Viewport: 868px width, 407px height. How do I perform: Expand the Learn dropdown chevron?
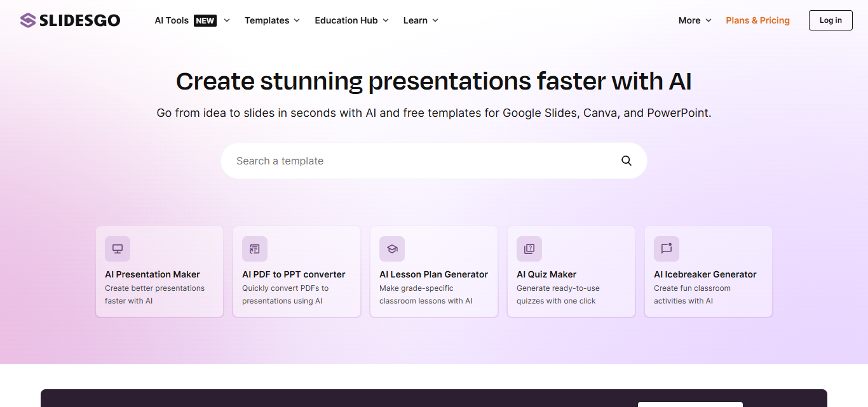pos(435,20)
